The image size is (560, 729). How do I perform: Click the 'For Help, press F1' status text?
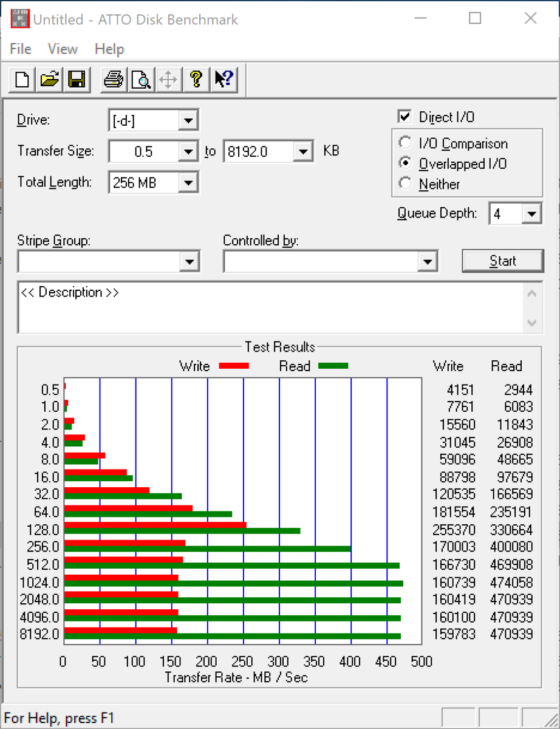point(59,717)
